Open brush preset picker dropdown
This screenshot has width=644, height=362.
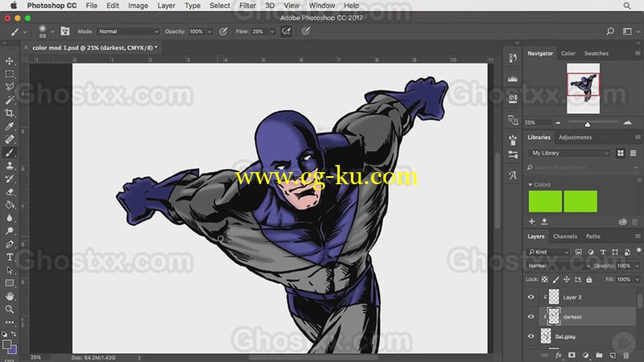[x=52, y=31]
